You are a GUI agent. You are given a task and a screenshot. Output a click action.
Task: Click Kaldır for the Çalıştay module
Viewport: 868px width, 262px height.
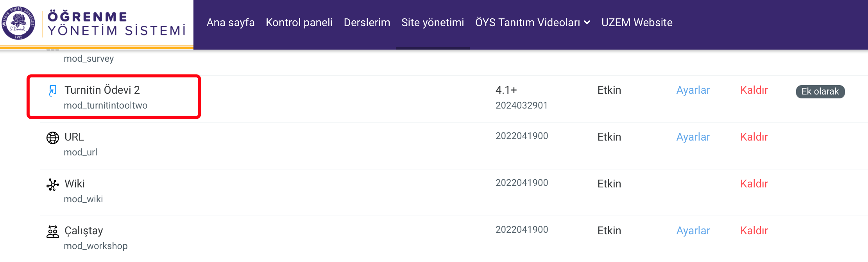pyautogui.click(x=754, y=231)
